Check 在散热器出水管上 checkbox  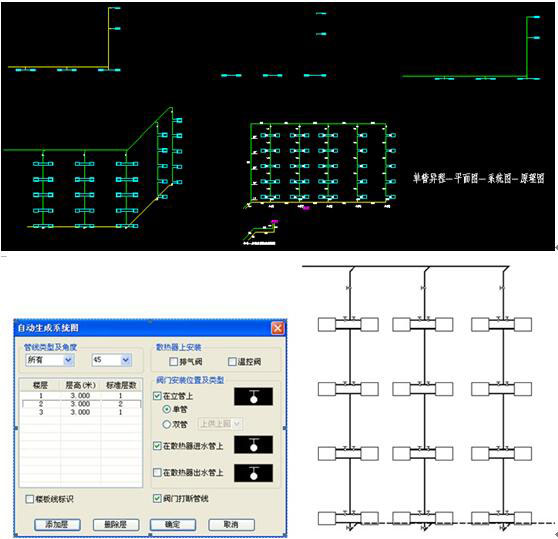pyautogui.click(x=157, y=472)
